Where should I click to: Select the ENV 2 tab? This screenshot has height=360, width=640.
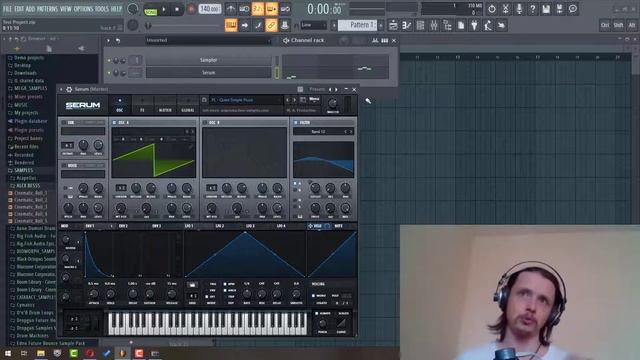point(123,226)
